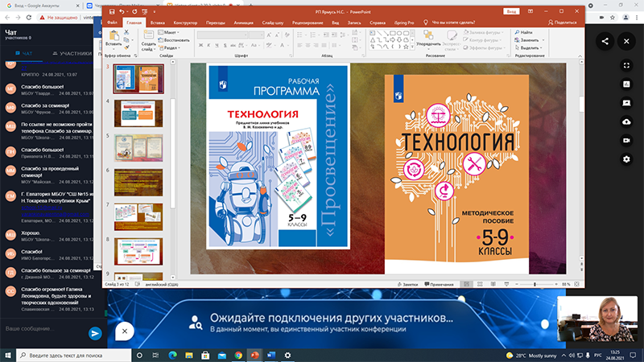Screen dimensions: 644x362
Task: Click the Windows taskbar search box
Action: (74, 355)
